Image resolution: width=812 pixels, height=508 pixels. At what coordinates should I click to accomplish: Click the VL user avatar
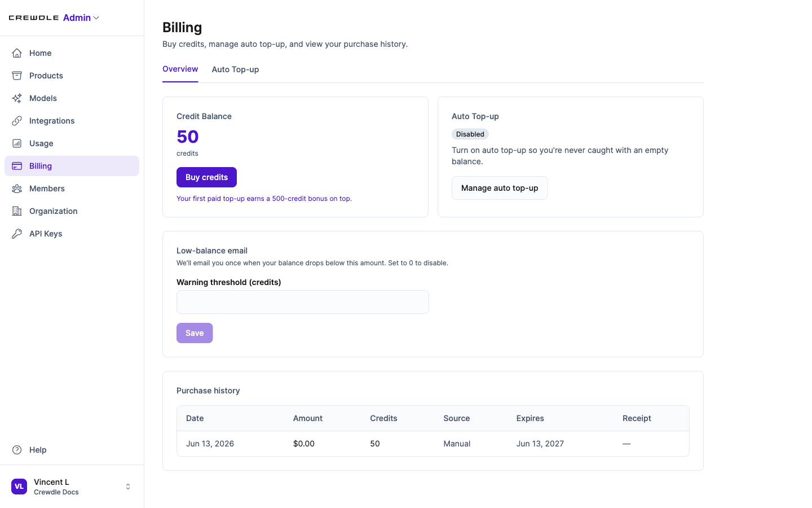[19, 487]
